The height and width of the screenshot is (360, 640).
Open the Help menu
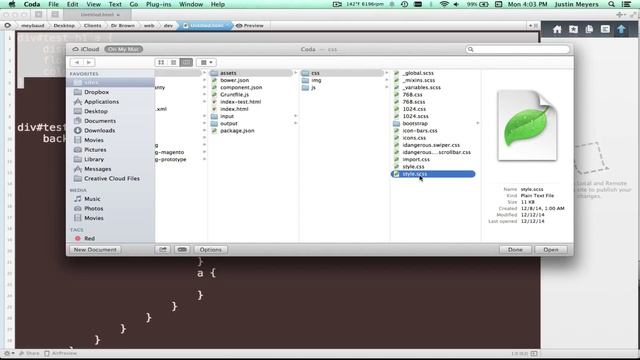(218, 4)
